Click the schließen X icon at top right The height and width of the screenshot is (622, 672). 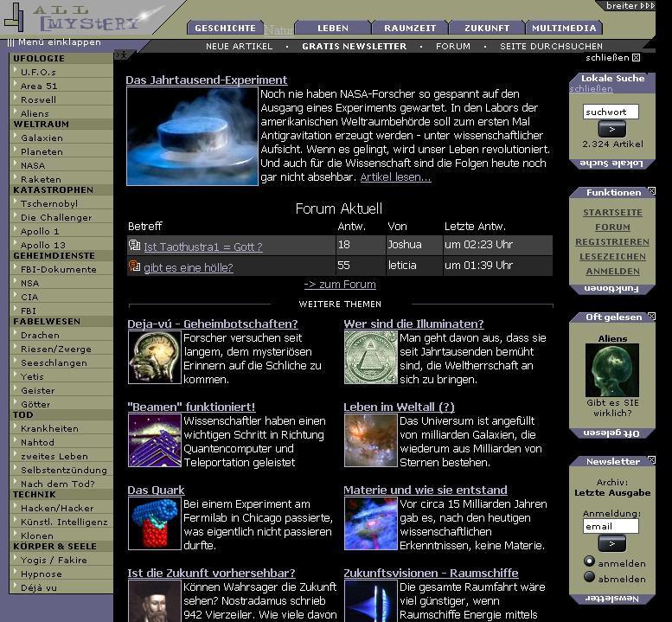(637, 57)
